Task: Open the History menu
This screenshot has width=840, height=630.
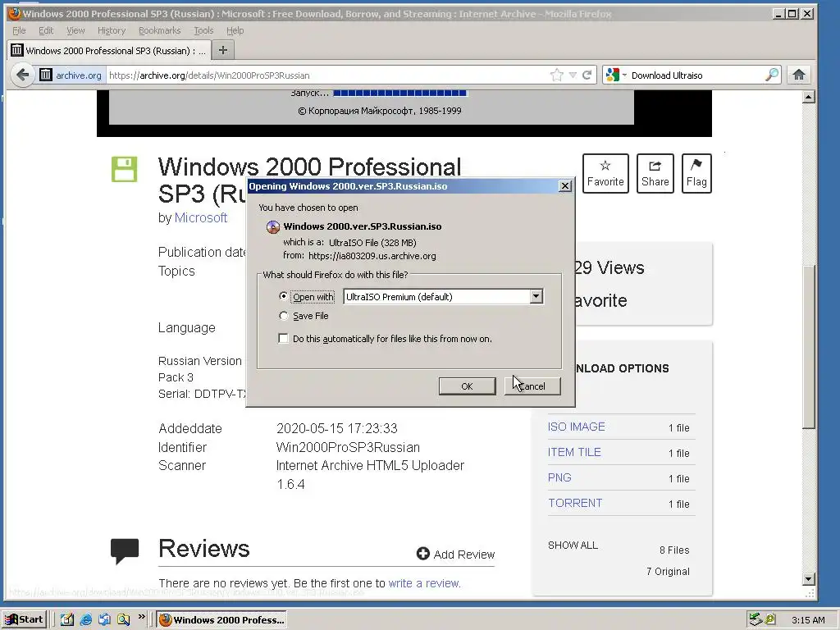Action: tap(112, 30)
